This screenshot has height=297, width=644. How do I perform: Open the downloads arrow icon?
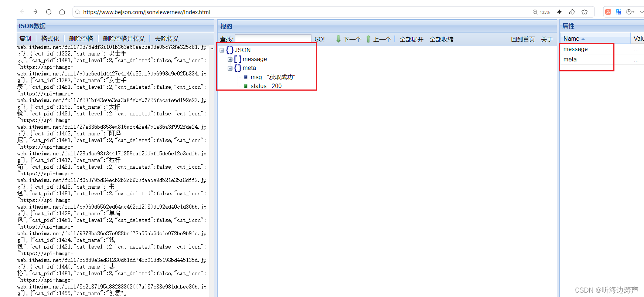[641, 12]
